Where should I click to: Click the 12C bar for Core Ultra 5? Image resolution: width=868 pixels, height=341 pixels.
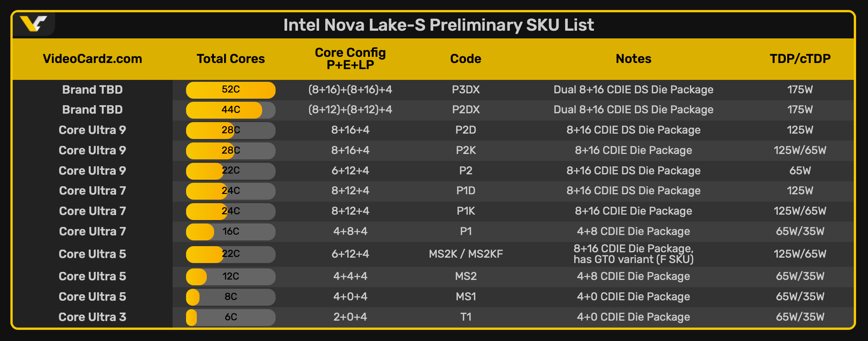click(231, 276)
